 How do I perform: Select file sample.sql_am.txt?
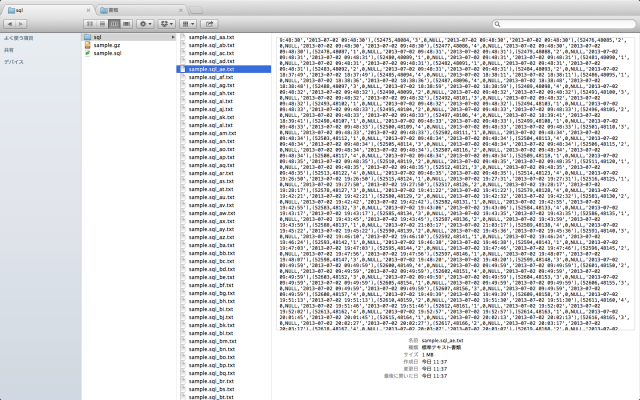pyautogui.click(x=211, y=132)
